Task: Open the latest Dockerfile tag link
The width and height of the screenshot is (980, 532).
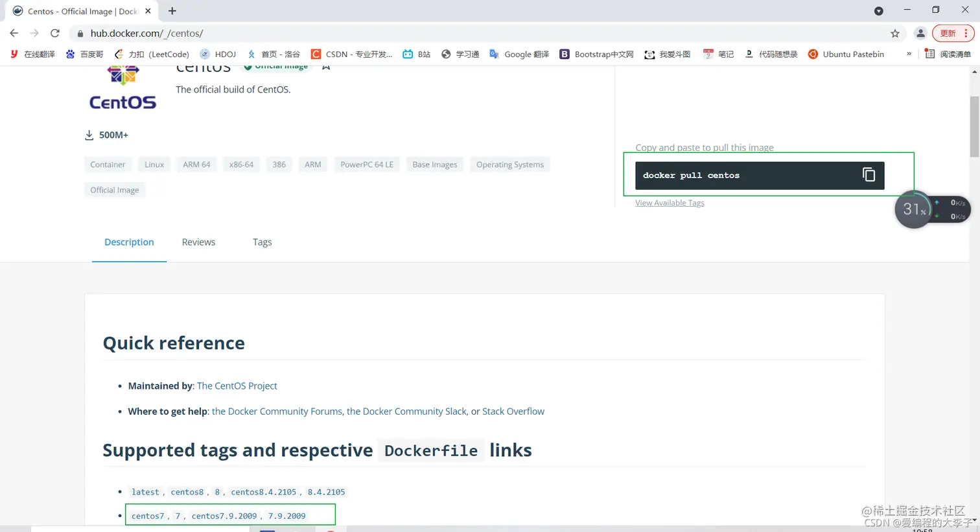Action: click(145, 492)
